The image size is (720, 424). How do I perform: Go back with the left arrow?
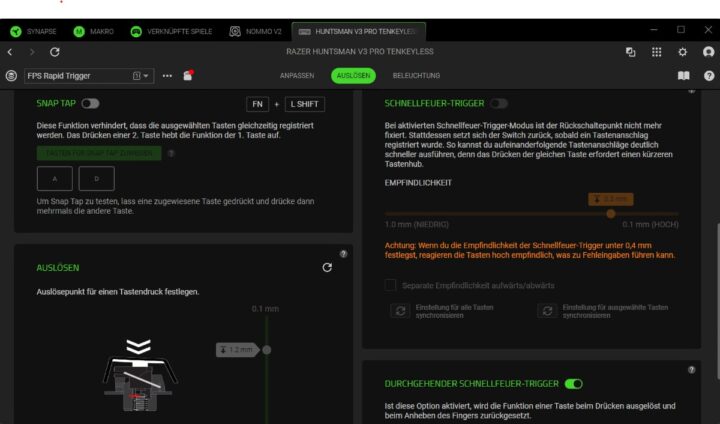coord(10,51)
